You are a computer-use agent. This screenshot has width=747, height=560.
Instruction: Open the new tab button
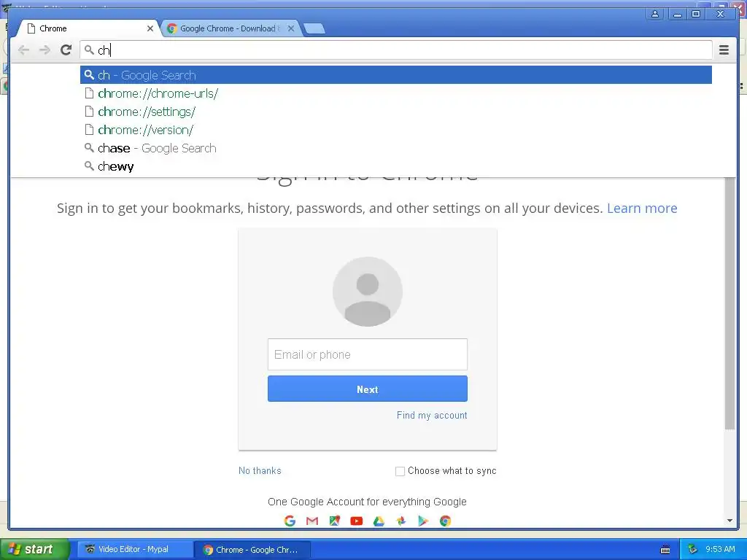click(314, 29)
